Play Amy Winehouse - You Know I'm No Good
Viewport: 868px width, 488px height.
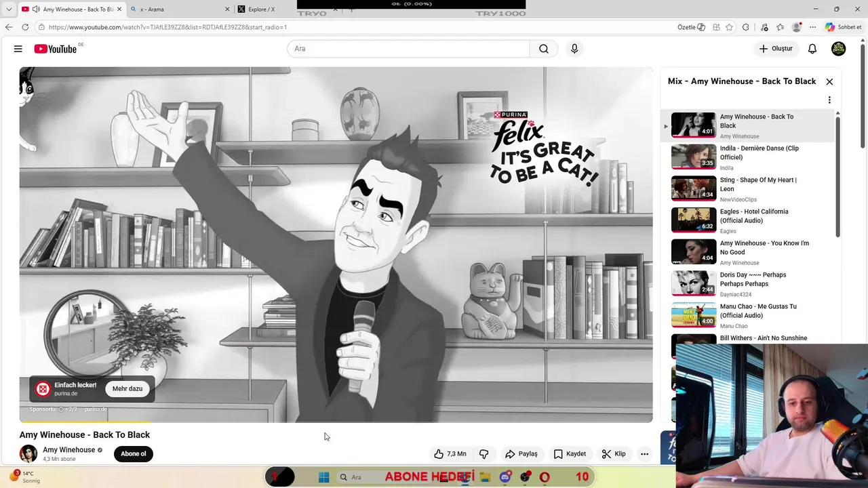pos(749,252)
